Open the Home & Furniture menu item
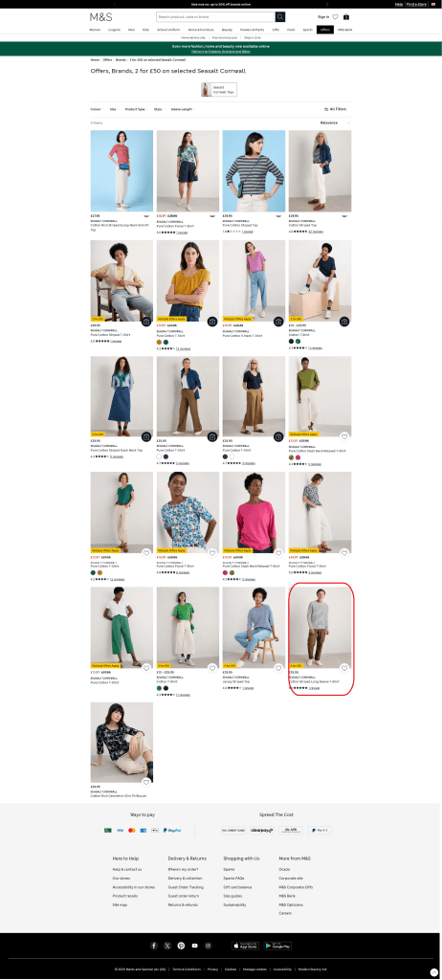 point(201,30)
